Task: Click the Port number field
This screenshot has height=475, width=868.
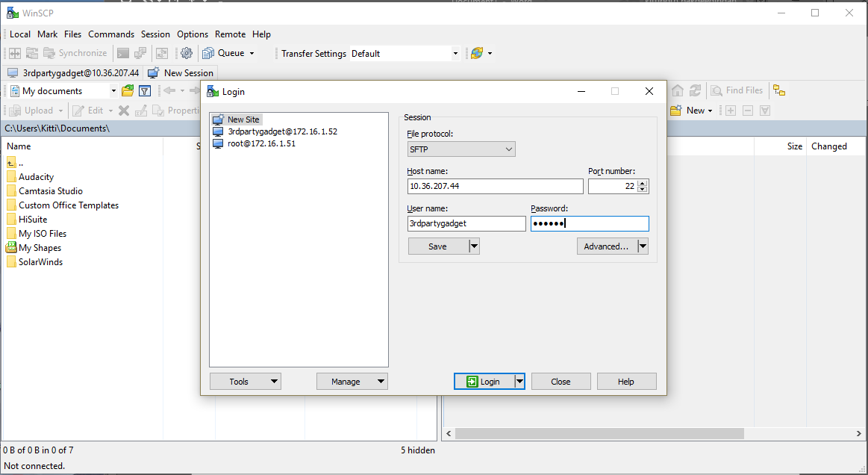Action: click(x=612, y=186)
